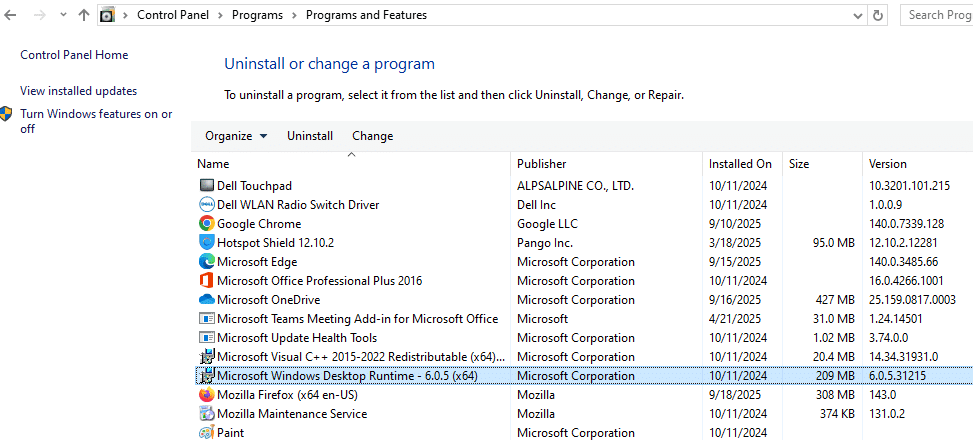This screenshot has width=973, height=440.
Task: Select Microsoft Office Professional Plus 2016
Action: [320, 281]
